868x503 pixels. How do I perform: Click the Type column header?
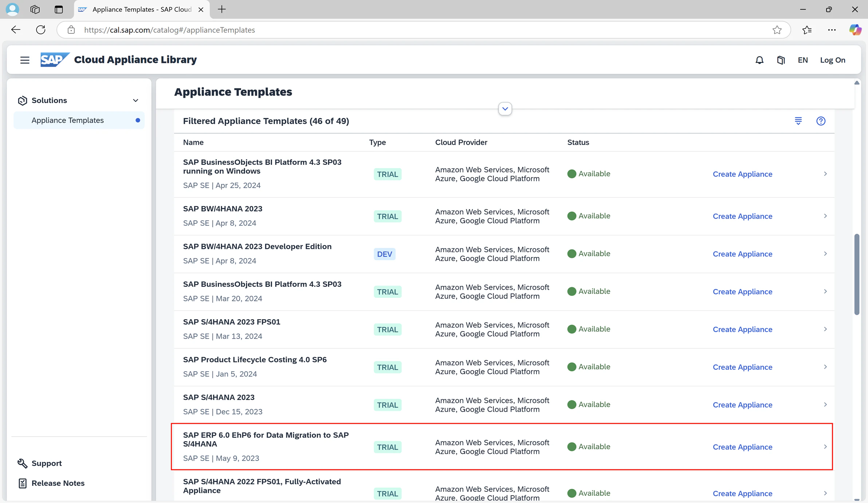pos(377,142)
